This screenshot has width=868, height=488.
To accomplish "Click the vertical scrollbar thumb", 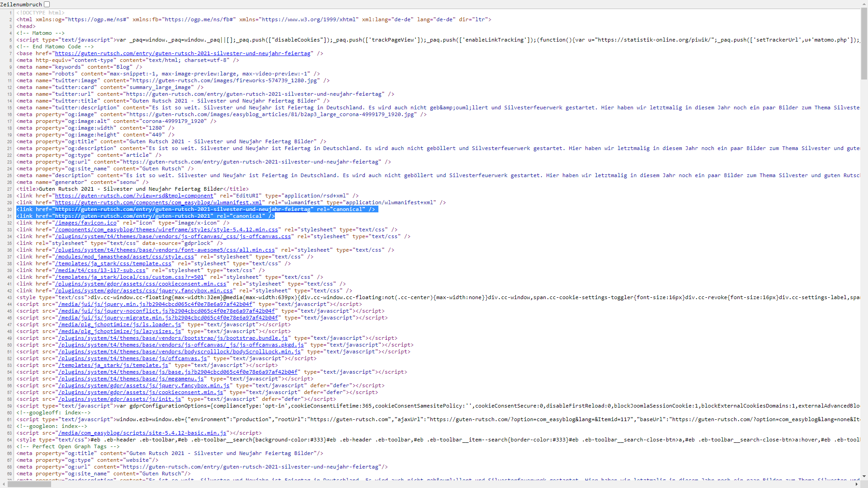I will (x=864, y=43).
